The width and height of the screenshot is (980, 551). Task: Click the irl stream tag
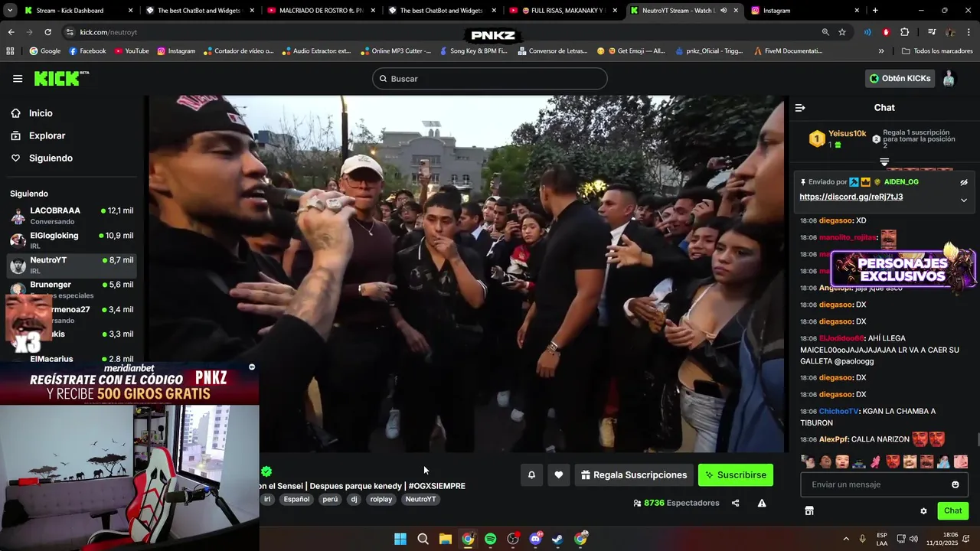(x=267, y=499)
